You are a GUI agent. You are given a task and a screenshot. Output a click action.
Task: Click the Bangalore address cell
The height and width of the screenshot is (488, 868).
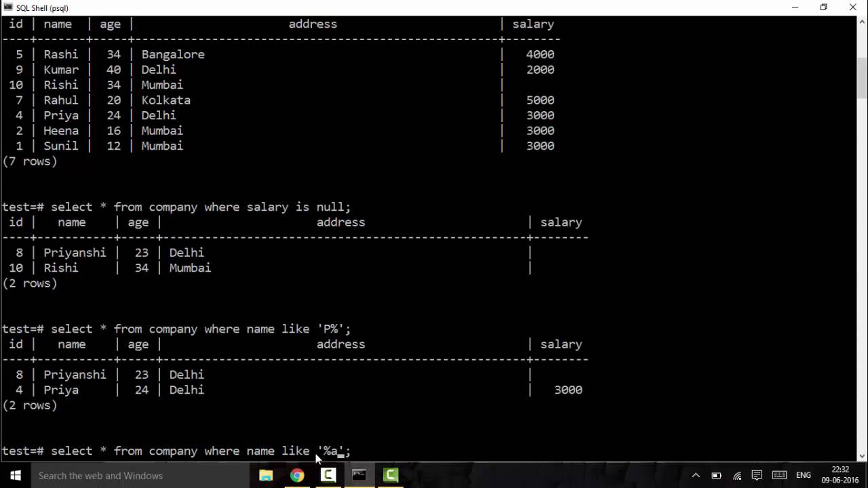click(x=173, y=54)
